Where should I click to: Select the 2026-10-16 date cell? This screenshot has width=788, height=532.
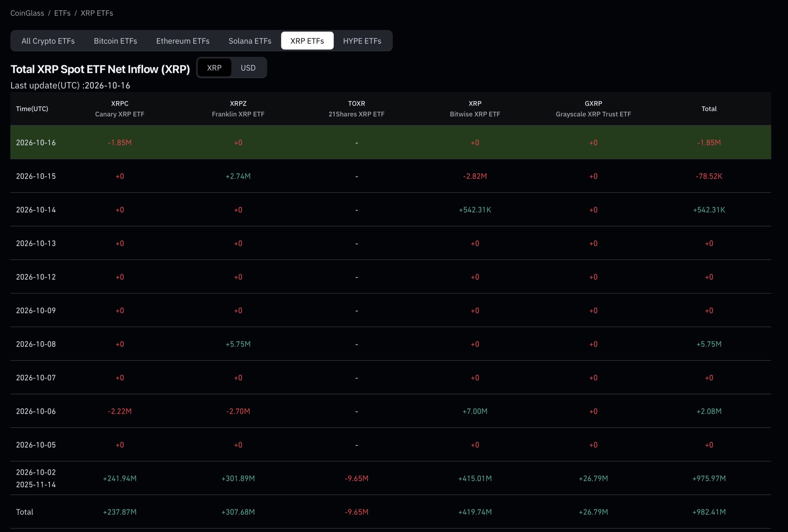pyautogui.click(x=36, y=143)
